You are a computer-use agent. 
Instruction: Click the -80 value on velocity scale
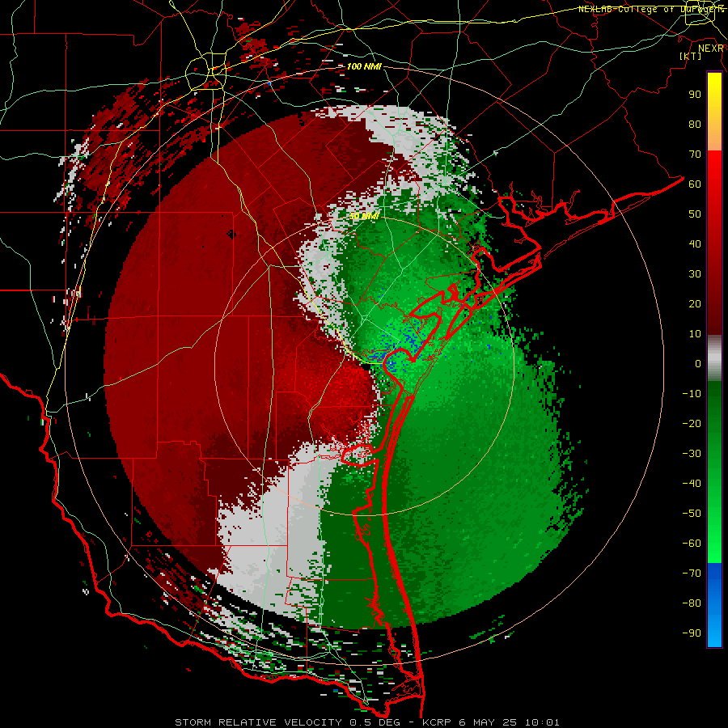pyautogui.click(x=692, y=603)
